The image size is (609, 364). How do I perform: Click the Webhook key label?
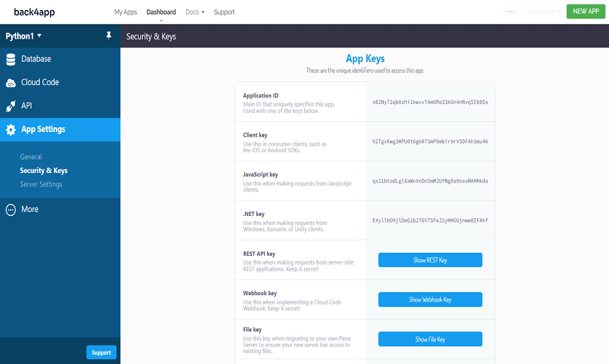[x=260, y=293]
